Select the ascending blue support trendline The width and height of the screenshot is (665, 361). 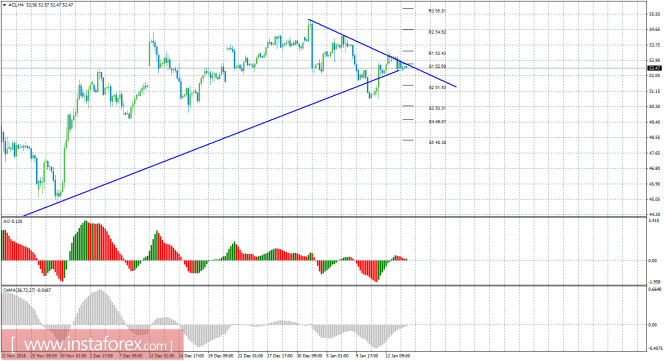pos(212,143)
